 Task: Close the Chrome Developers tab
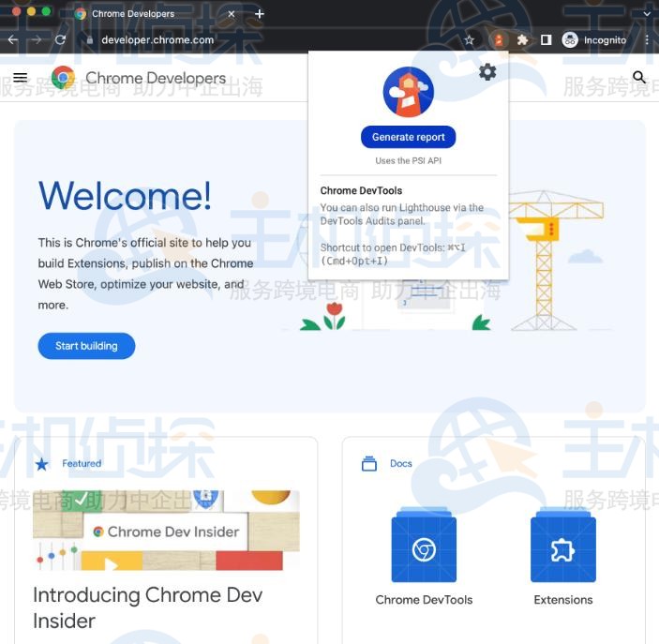coord(232,14)
